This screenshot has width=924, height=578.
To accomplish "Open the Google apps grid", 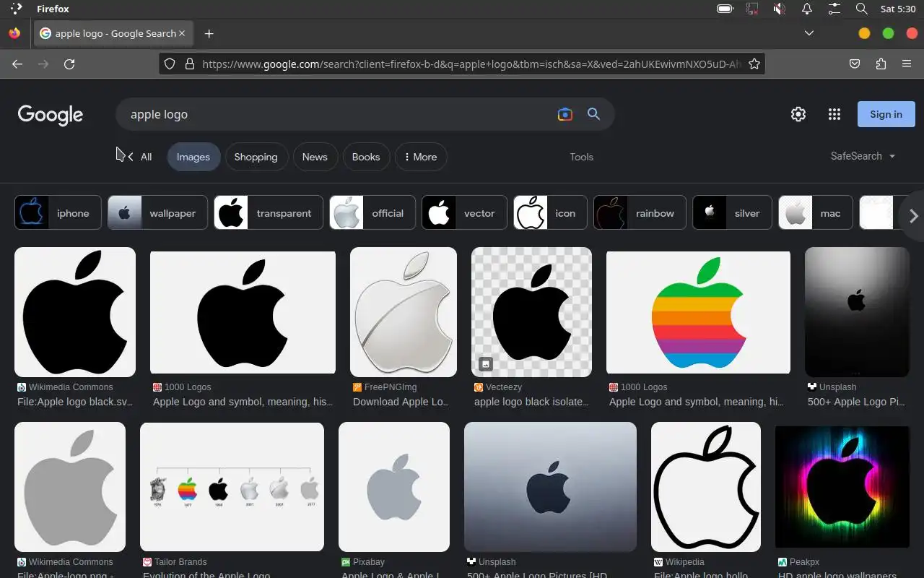I will tap(834, 114).
